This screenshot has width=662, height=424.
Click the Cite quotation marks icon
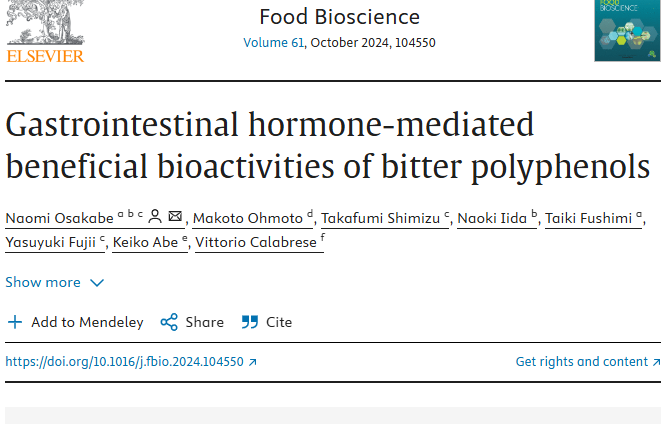[248, 322]
